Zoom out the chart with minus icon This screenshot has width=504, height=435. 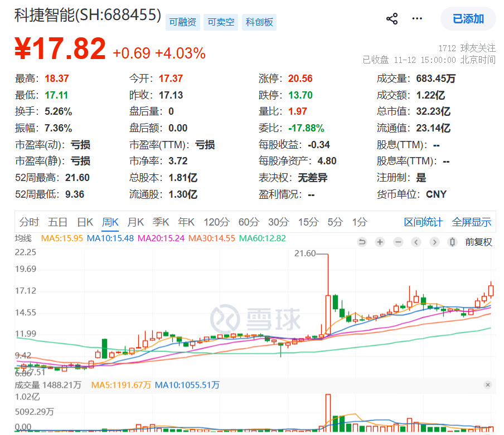398,242
